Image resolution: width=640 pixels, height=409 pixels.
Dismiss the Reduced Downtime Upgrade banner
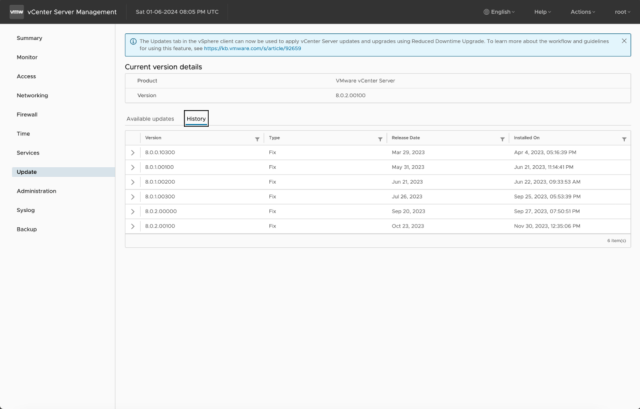click(x=624, y=41)
